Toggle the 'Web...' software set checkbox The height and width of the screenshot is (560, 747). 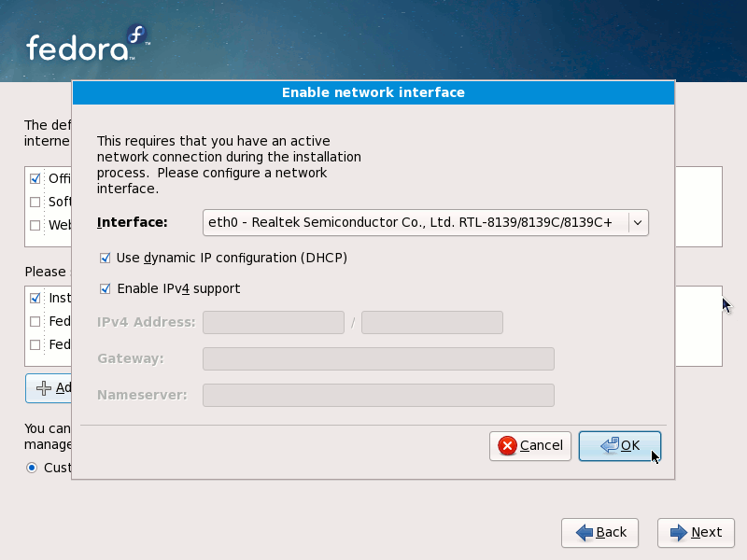tap(35, 225)
